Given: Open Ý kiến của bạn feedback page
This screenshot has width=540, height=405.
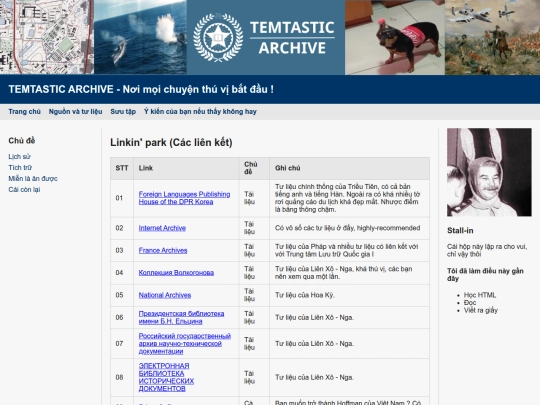Looking at the screenshot, I should (200, 112).
